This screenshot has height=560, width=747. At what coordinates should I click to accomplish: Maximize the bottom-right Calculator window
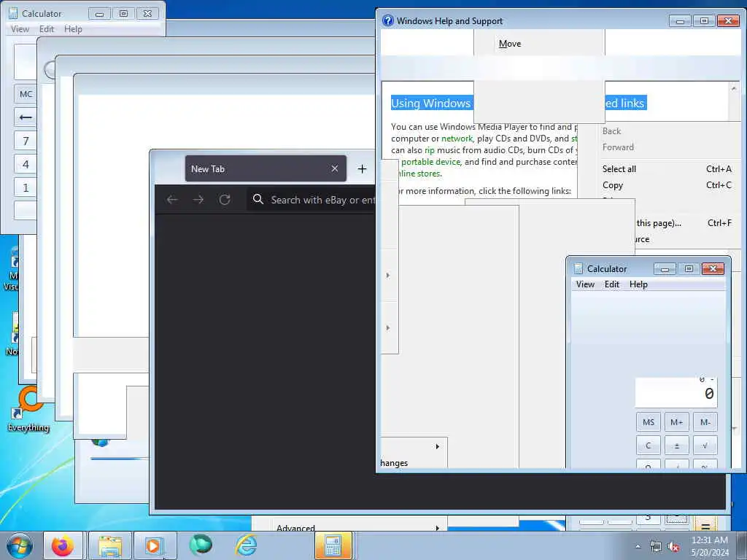click(689, 269)
